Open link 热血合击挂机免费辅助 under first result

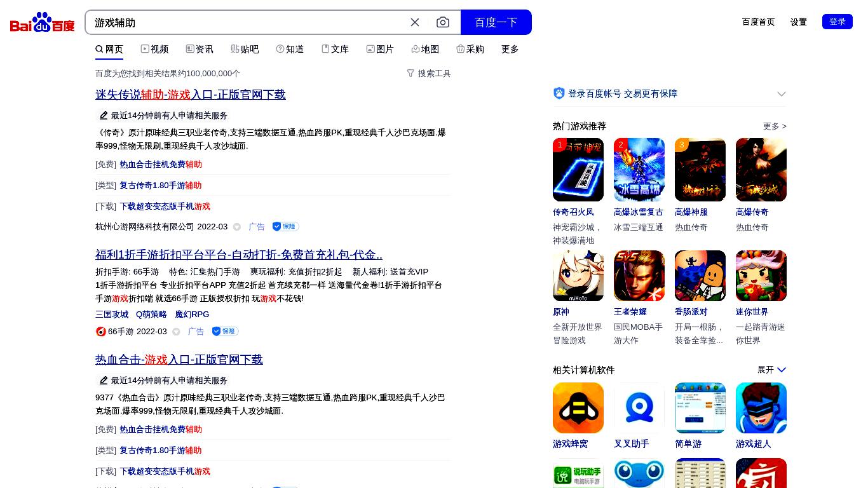click(161, 165)
